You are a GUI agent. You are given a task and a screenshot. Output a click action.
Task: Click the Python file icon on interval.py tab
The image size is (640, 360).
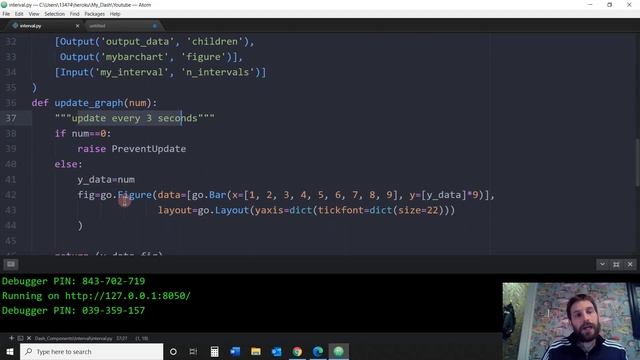click(15, 26)
